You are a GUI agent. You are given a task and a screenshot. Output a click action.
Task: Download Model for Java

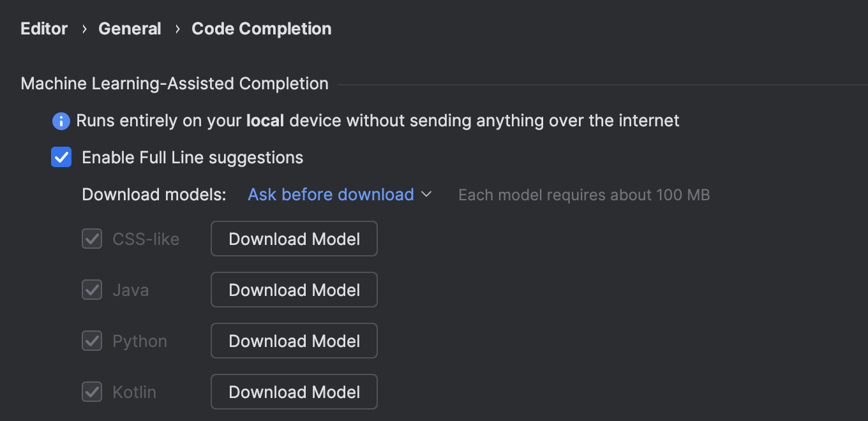[x=294, y=290]
